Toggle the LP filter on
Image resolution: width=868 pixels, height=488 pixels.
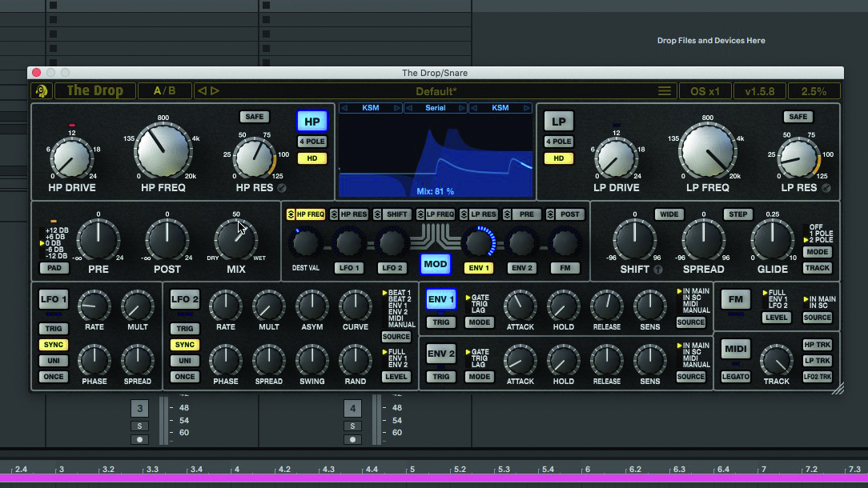coord(559,122)
